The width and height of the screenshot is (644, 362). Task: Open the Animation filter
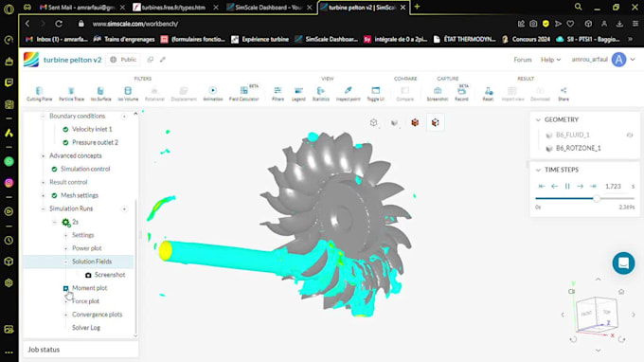tap(213, 94)
